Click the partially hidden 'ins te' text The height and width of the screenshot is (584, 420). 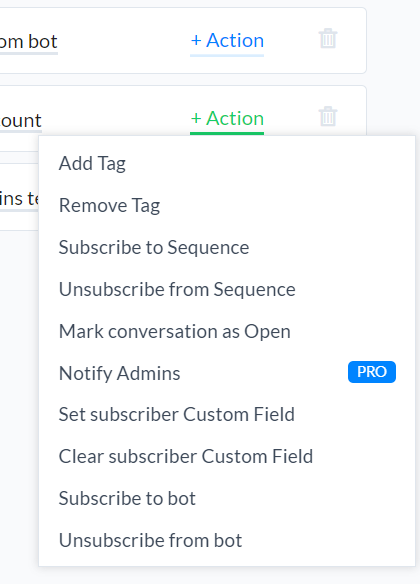coord(19,199)
